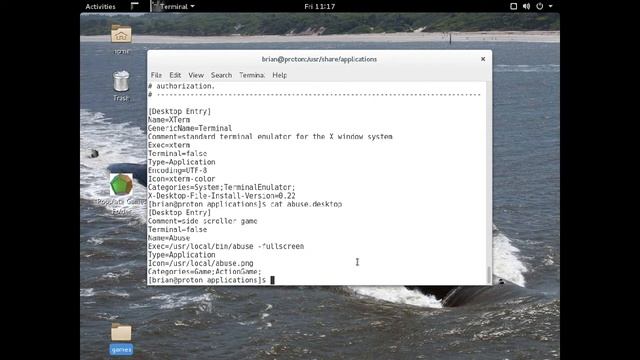Click the '# authorization.' comment line
Viewport: 640px width, 360px height.
(x=181, y=86)
